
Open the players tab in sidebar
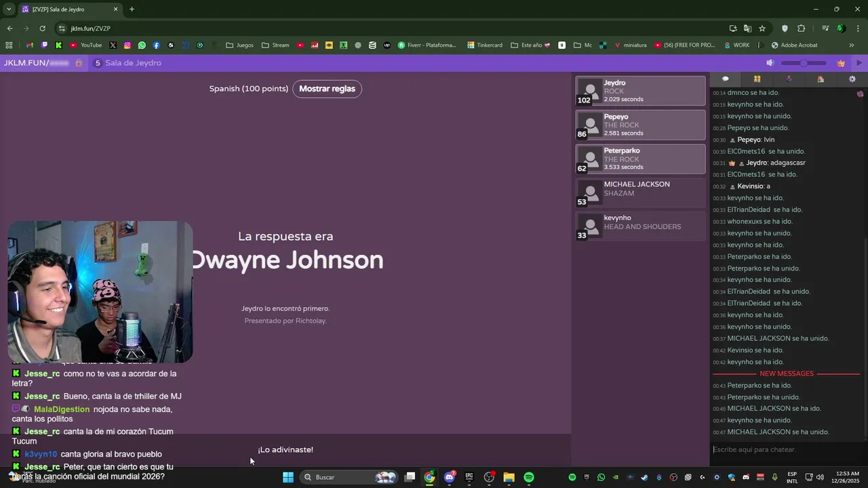(757, 79)
